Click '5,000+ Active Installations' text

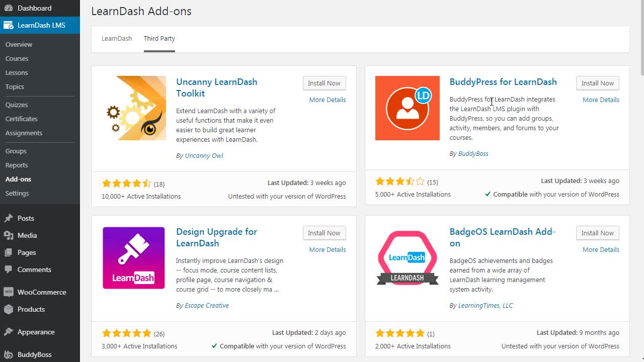pyautogui.click(x=413, y=194)
